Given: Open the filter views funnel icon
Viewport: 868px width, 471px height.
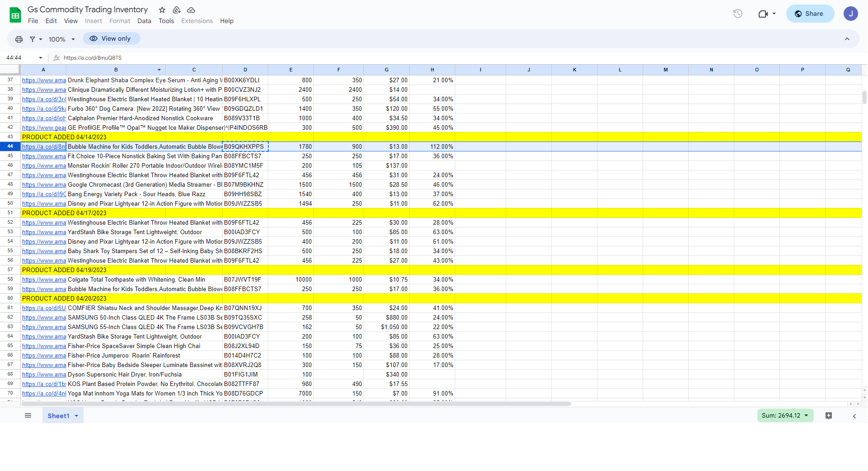Looking at the screenshot, I should click(x=33, y=39).
